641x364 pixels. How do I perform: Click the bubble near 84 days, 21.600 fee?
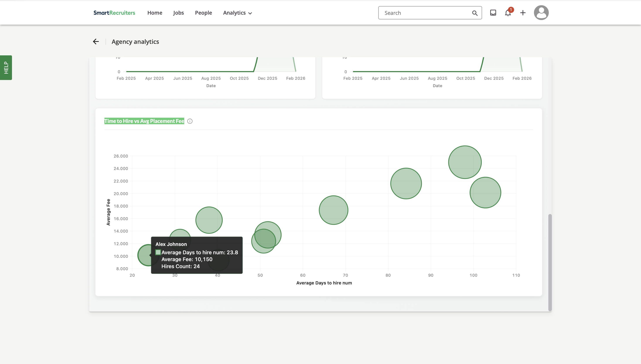406,184
